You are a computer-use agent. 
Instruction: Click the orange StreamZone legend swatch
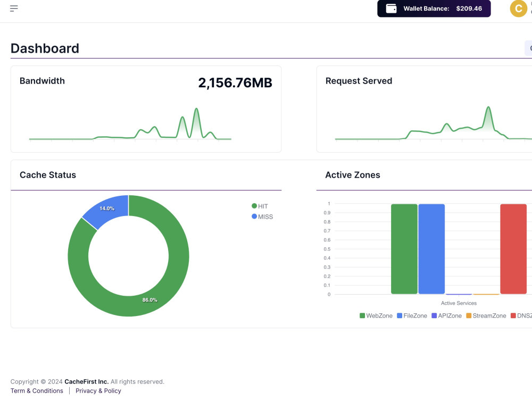tap(469, 315)
